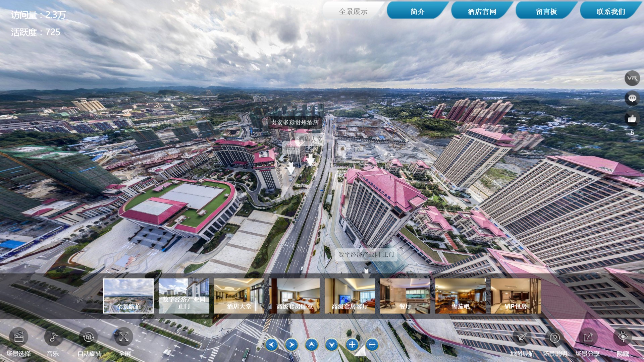Tilt view down with down-arrow button

click(332, 345)
